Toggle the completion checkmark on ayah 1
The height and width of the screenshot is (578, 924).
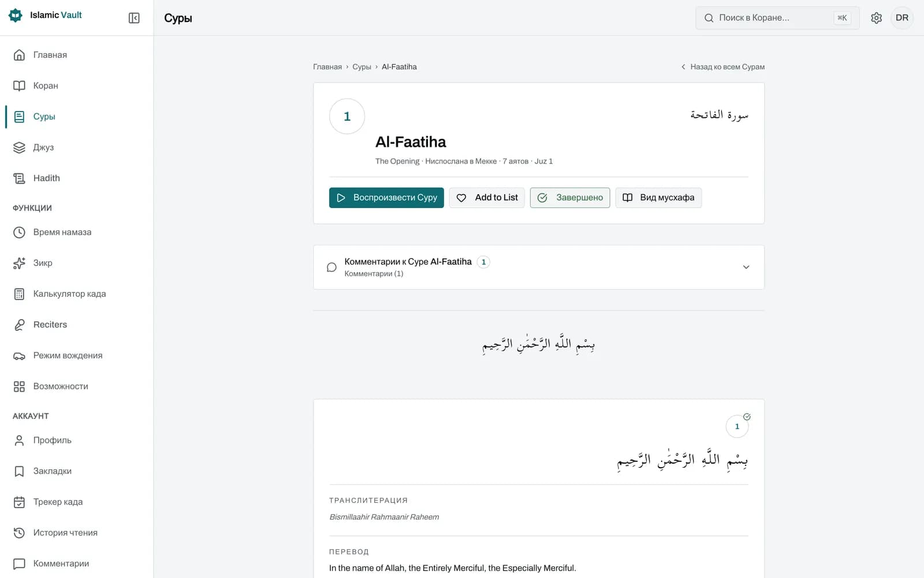point(747,417)
